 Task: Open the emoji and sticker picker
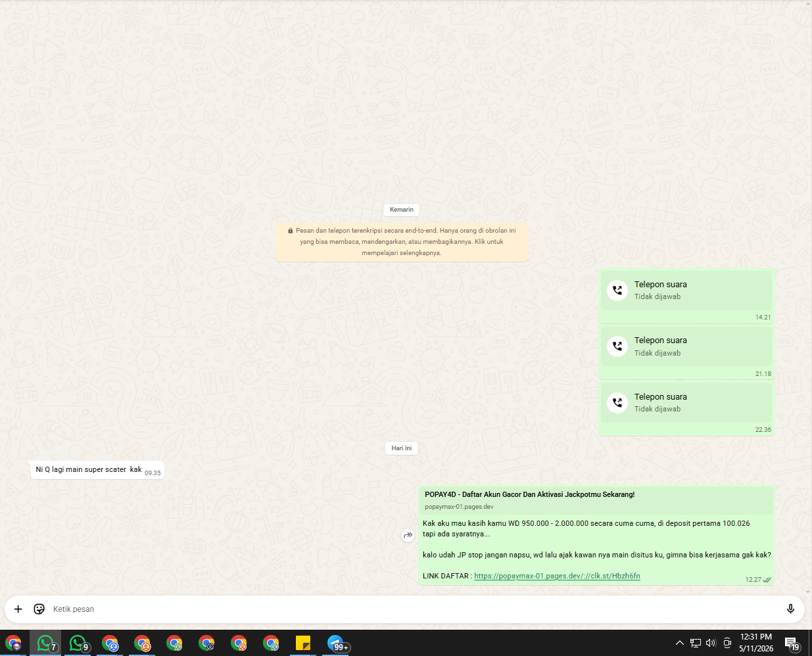[39, 609]
